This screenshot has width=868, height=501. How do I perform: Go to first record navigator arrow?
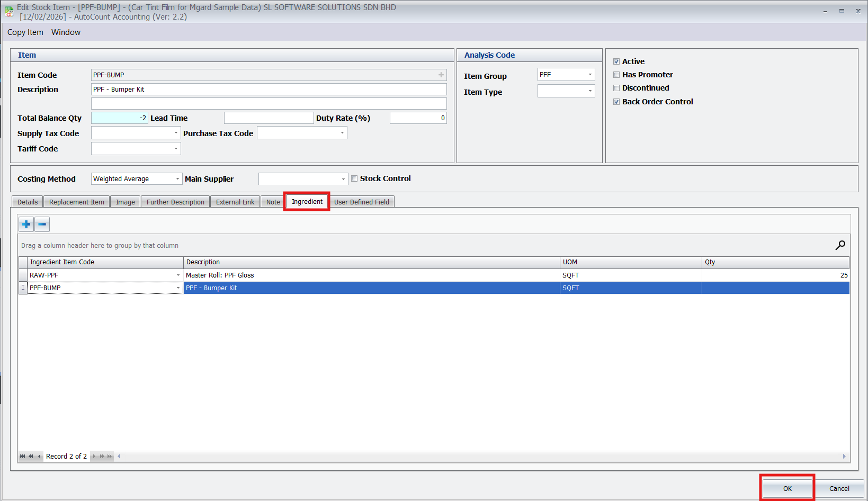pyautogui.click(x=22, y=457)
